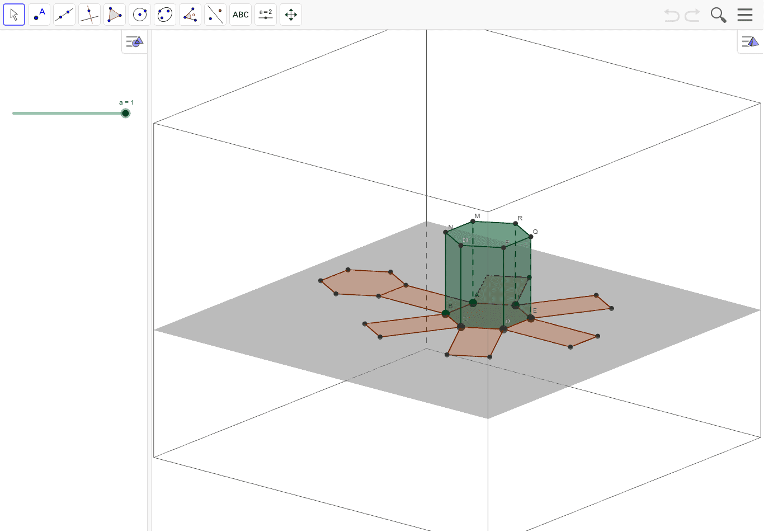
Task: Select the Ellipse tool
Action: (164, 15)
